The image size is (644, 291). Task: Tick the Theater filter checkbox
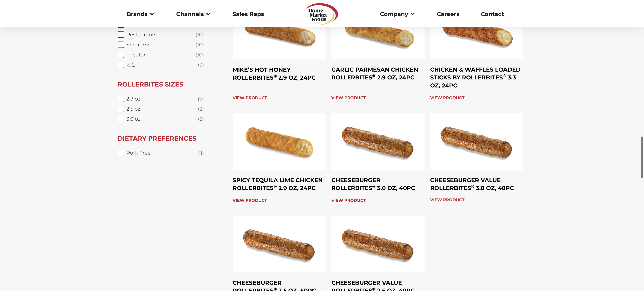click(x=121, y=55)
